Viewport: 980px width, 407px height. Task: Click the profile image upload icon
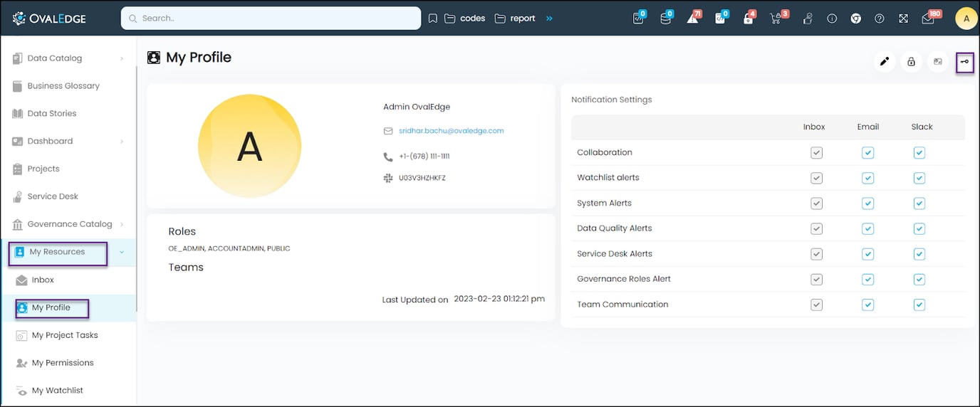click(938, 62)
